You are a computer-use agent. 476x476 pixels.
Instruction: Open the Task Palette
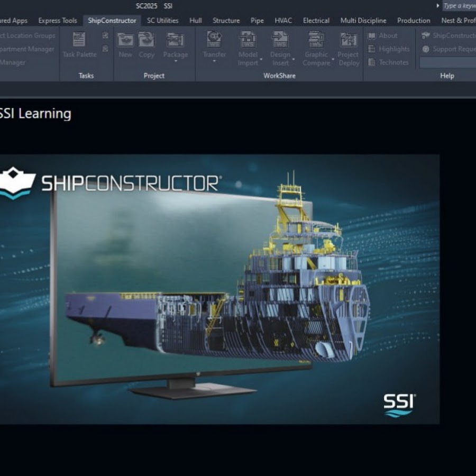(x=79, y=44)
